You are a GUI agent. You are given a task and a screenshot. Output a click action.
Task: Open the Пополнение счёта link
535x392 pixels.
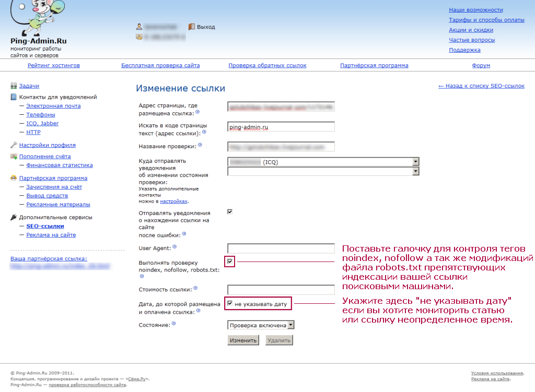click(45, 156)
